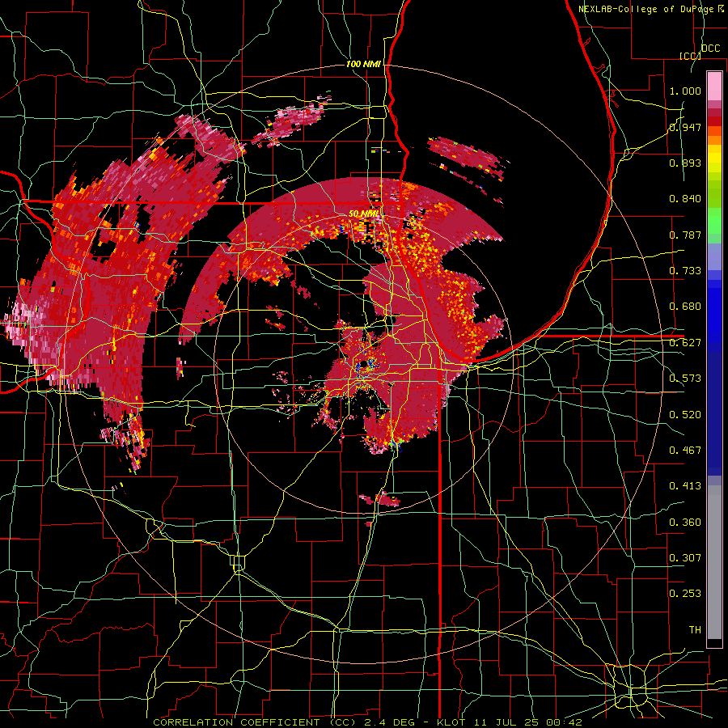Select the 0.893 legend value
The height and width of the screenshot is (728, 728).
[685, 163]
